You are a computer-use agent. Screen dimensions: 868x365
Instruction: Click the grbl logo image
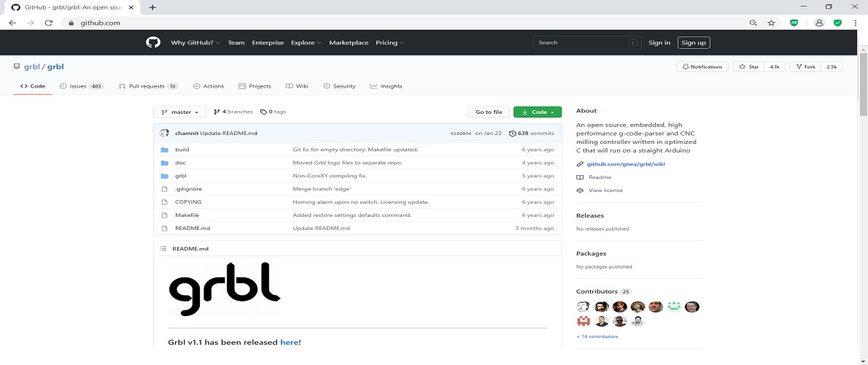point(224,288)
